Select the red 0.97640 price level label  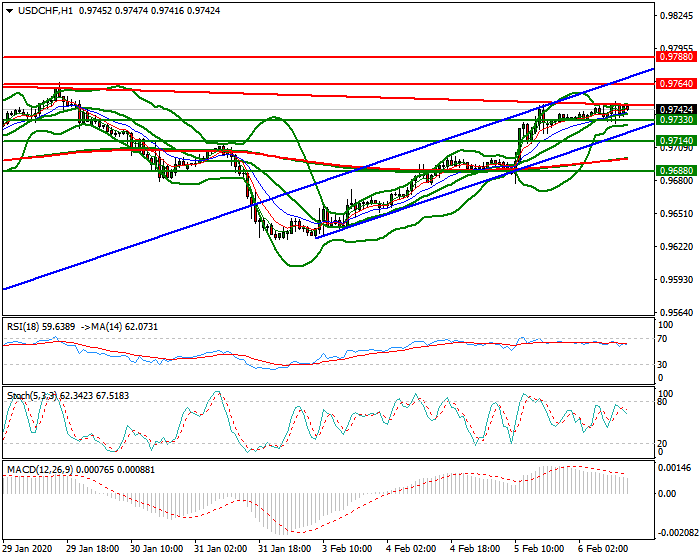pos(676,84)
